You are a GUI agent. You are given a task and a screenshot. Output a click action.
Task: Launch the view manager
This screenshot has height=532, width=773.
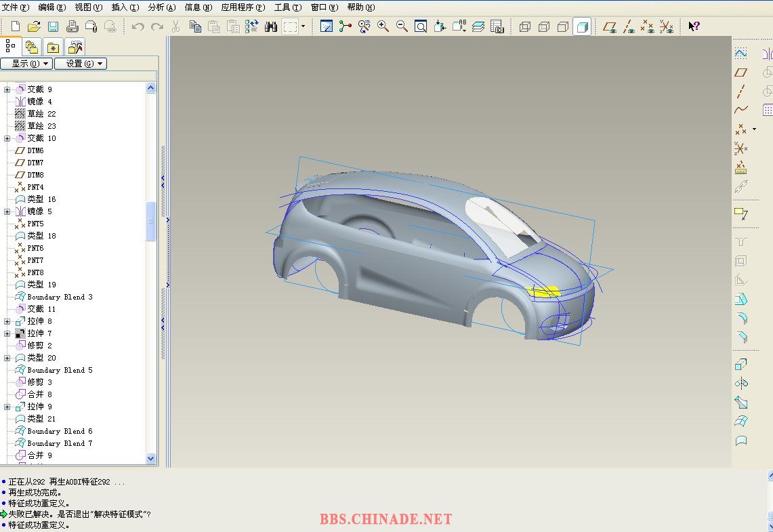tap(497, 26)
